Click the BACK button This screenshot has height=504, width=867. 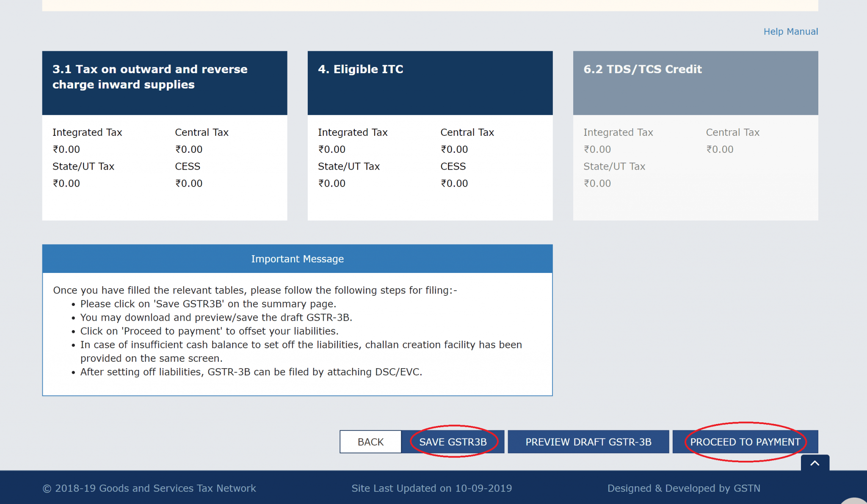[370, 442]
